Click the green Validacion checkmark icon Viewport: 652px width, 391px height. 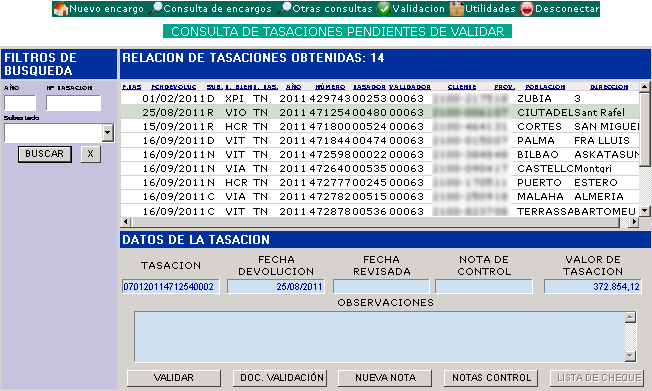[x=384, y=9]
